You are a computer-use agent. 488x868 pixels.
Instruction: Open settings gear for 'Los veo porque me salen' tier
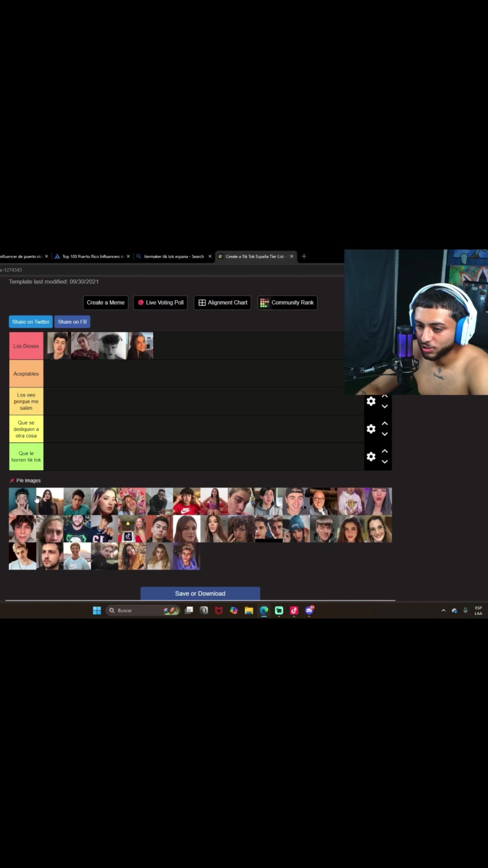coord(371,401)
